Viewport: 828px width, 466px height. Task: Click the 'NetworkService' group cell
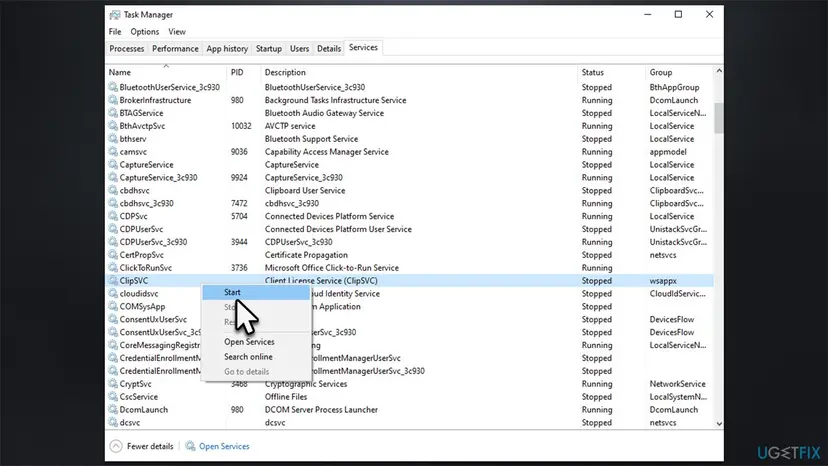pyautogui.click(x=678, y=384)
